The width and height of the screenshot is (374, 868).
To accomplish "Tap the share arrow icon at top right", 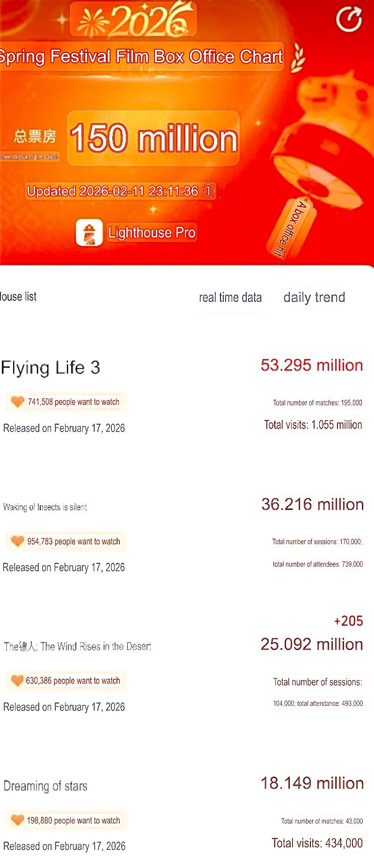I will pos(349,20).
